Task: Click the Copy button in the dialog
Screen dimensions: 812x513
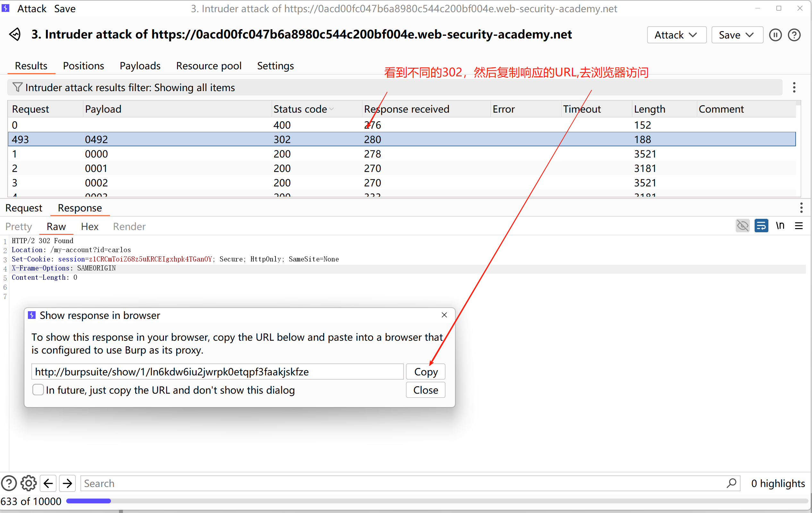Action: point(426,372)
